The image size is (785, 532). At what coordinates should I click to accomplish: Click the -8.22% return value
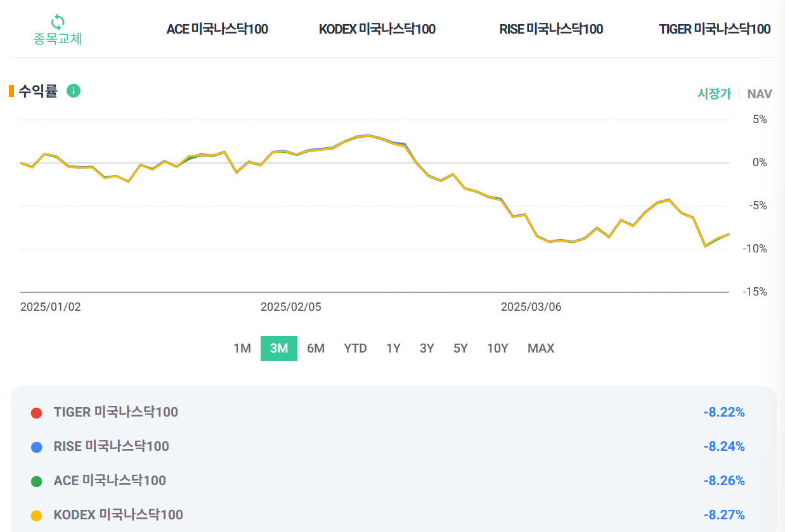click(724, 412)
